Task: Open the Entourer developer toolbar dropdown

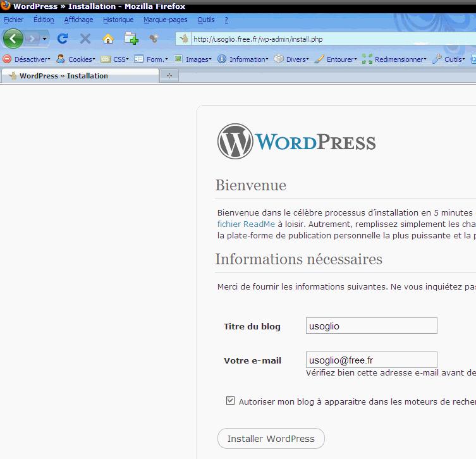Action: [x=342, y=59]
